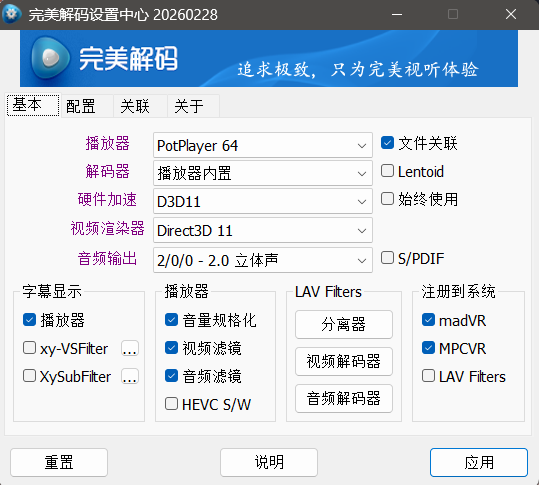Uncheck the 文件关联 checkbox

pyautogui.click(x=387, y=143)
